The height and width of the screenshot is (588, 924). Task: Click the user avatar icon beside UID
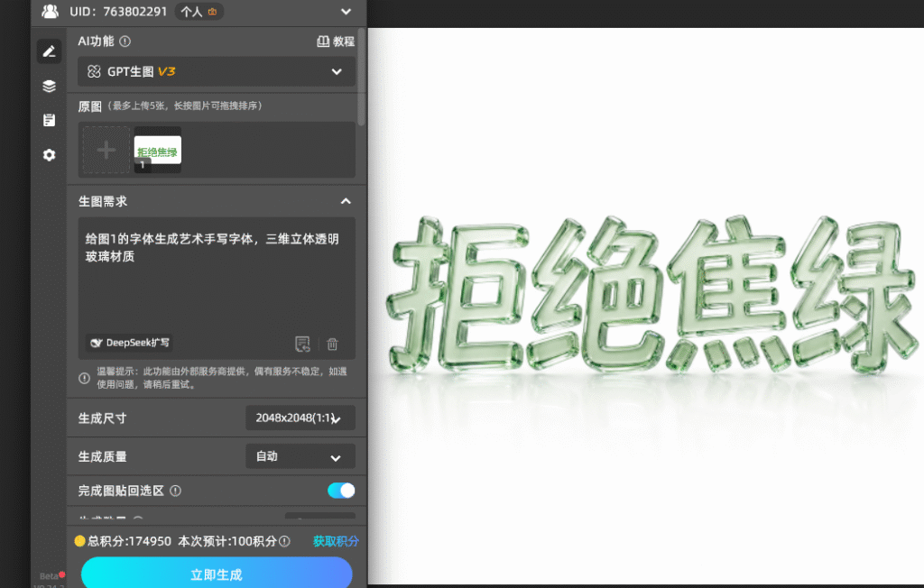point(51,11)
